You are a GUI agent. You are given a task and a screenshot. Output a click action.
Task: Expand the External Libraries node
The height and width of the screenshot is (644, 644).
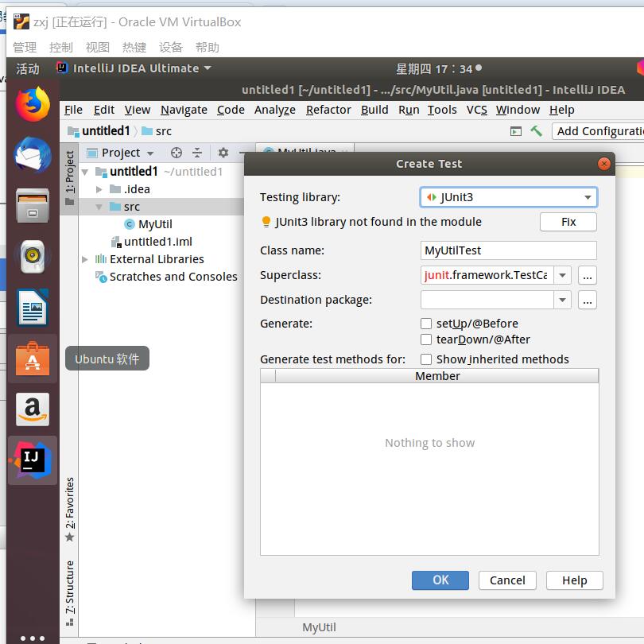(84, 259)
